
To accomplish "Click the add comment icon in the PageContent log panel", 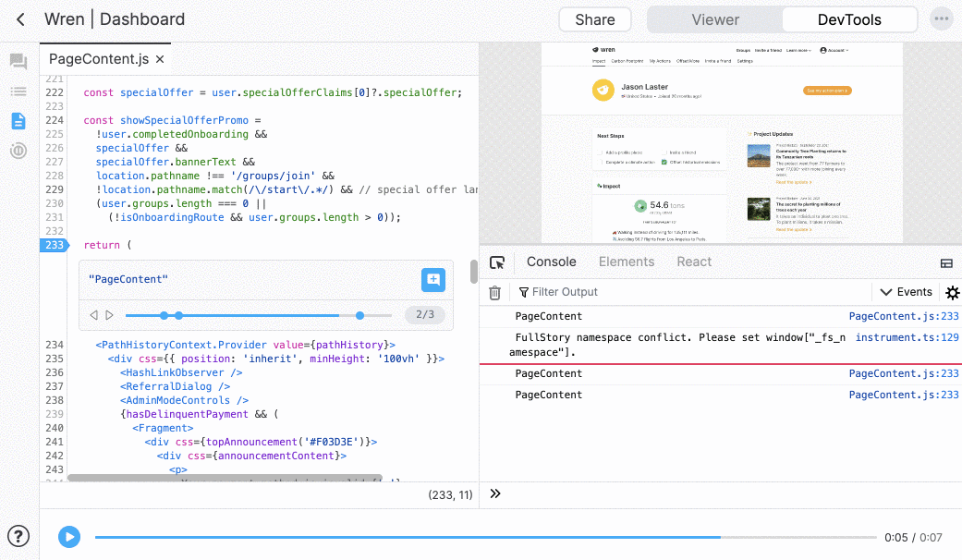I will tap(433, 280).
